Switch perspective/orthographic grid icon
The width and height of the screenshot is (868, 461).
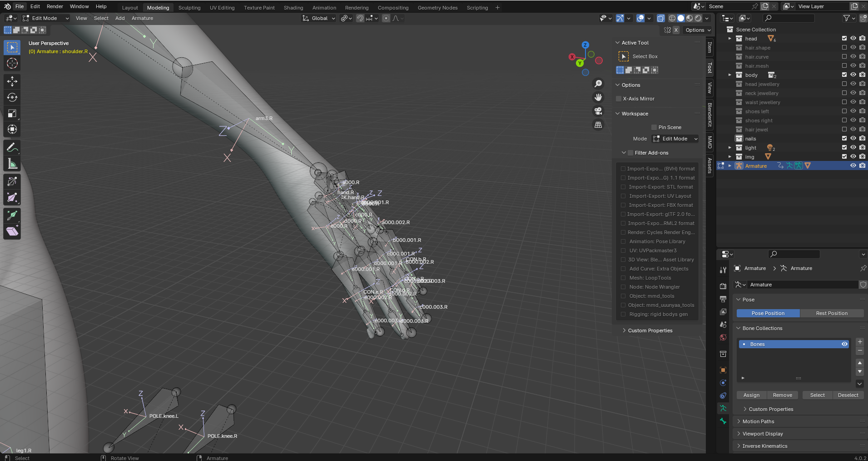point(598,125)
